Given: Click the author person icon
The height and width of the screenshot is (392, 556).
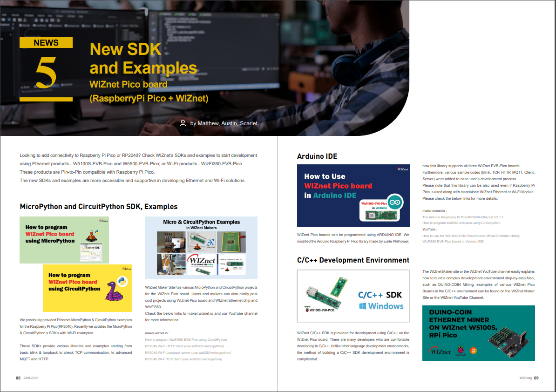Looking at the screenshot, I should [x=183, y=123].
